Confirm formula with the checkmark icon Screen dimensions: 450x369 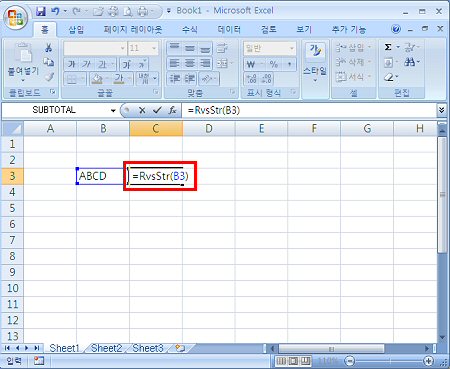[157, 110]
